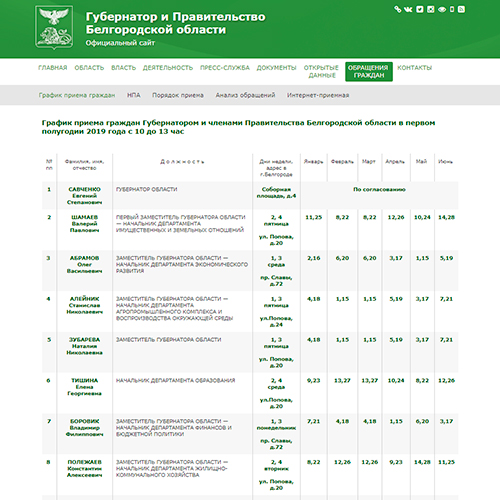Open the ПРЕСС-СЛУЖБА menu item
The width and height of the screenshot is (500, 500).
pyautogui.click(x=225, y=68)
